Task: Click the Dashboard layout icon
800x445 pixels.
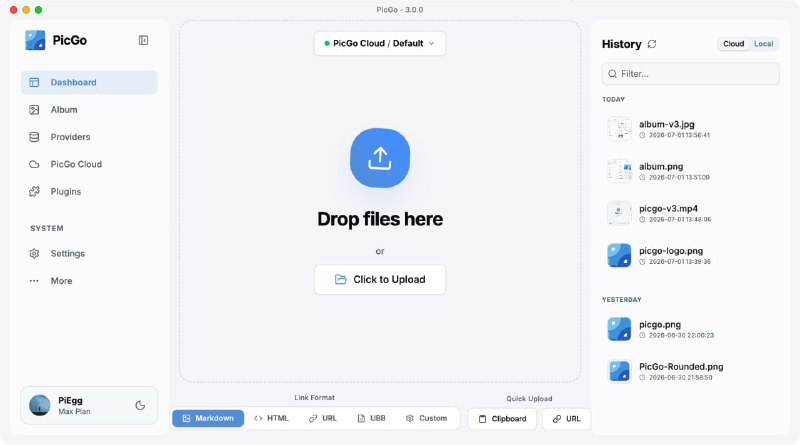Action: click(x=34, y=82)
